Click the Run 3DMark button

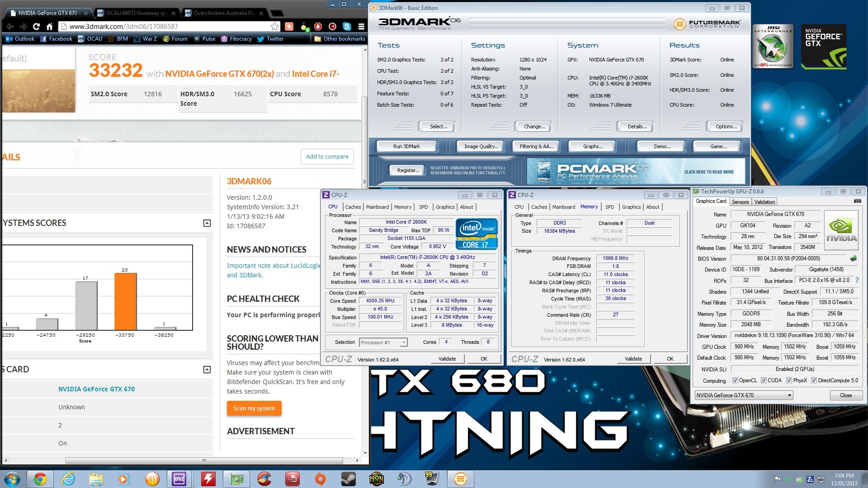(406, 146)
